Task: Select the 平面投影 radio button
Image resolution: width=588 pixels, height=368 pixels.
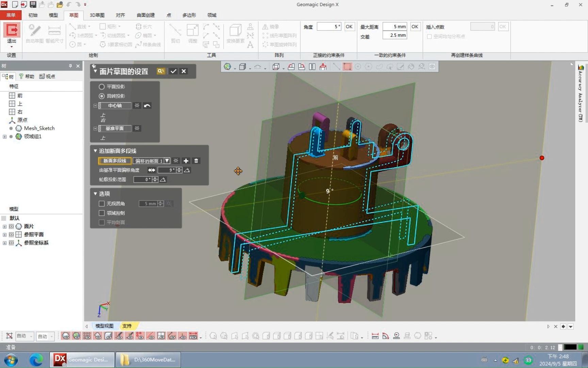Action: pos(101,87)
